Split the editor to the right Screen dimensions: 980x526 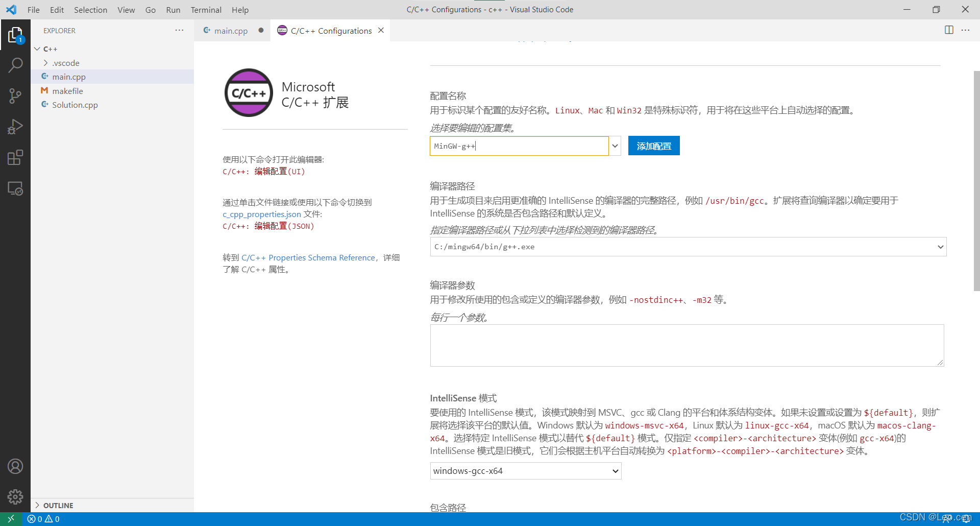pos(949,30)
